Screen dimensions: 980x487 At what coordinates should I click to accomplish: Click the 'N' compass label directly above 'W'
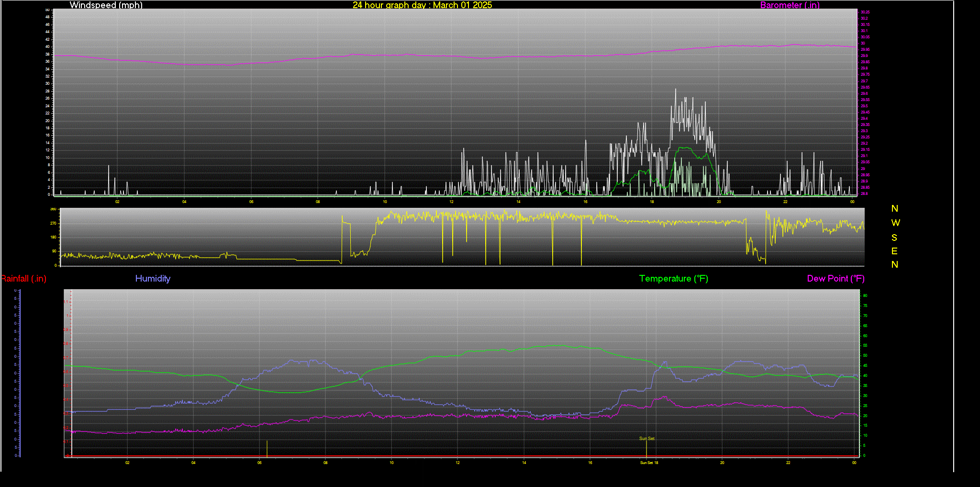895,208
